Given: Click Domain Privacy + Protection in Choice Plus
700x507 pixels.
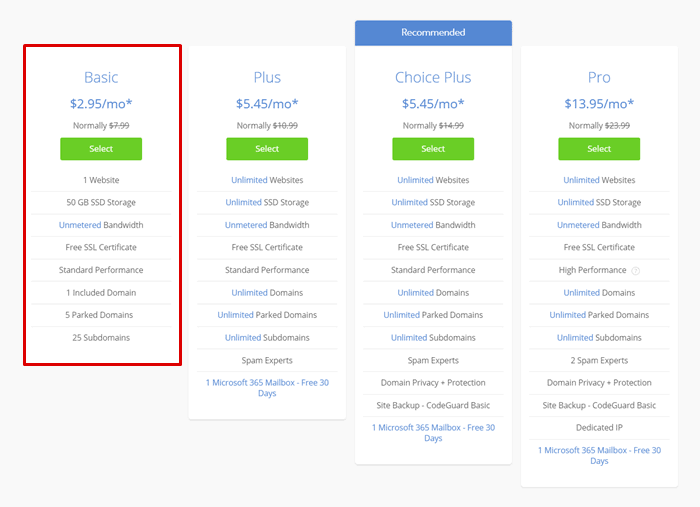Looking at the screenshot, I should click(x=433, y=382).
